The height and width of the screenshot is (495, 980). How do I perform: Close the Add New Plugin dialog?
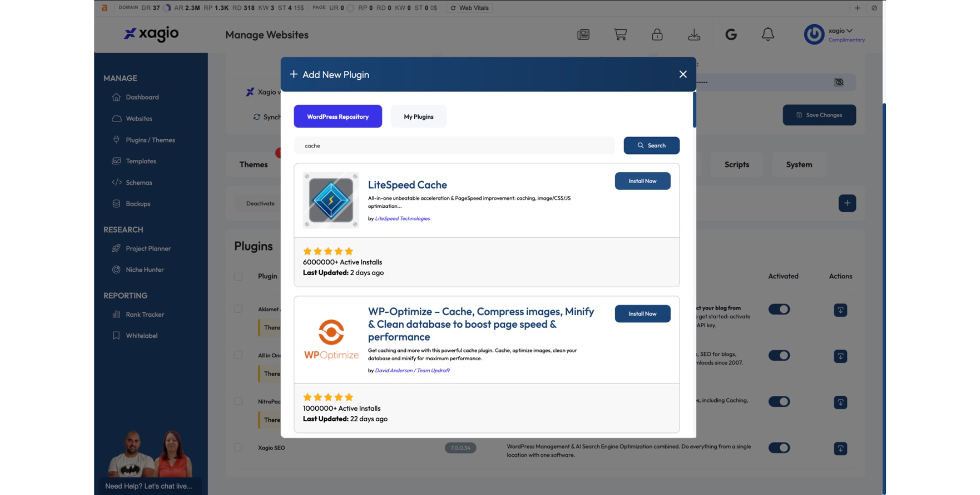click(683, 74)
